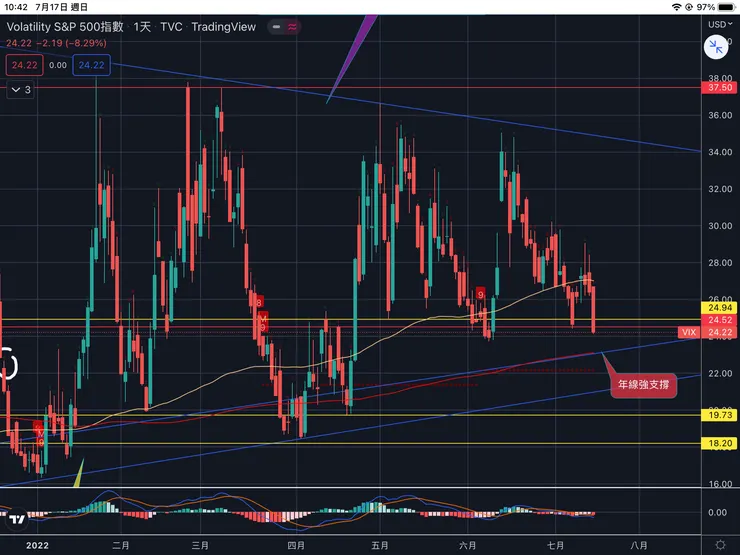Select the 24.52 red price label
This screenshot has height=555, width=740.
click(x=720, y=320)
